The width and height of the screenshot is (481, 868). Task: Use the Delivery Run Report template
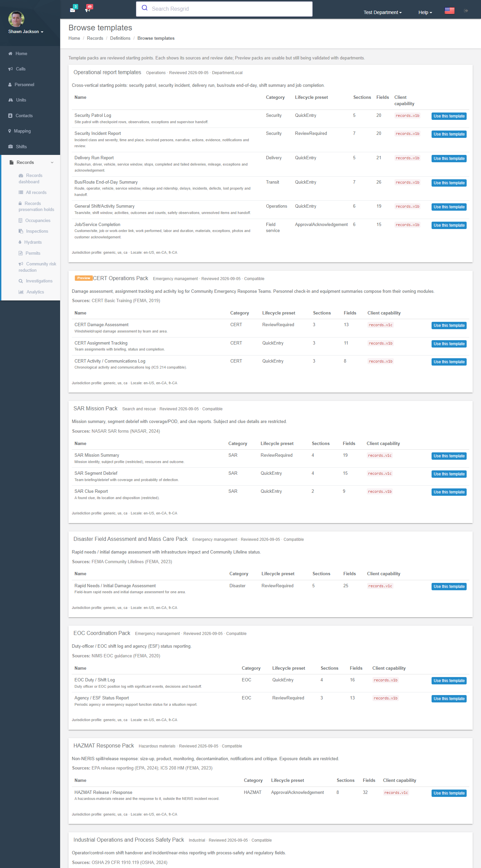[x=449, y=158]
